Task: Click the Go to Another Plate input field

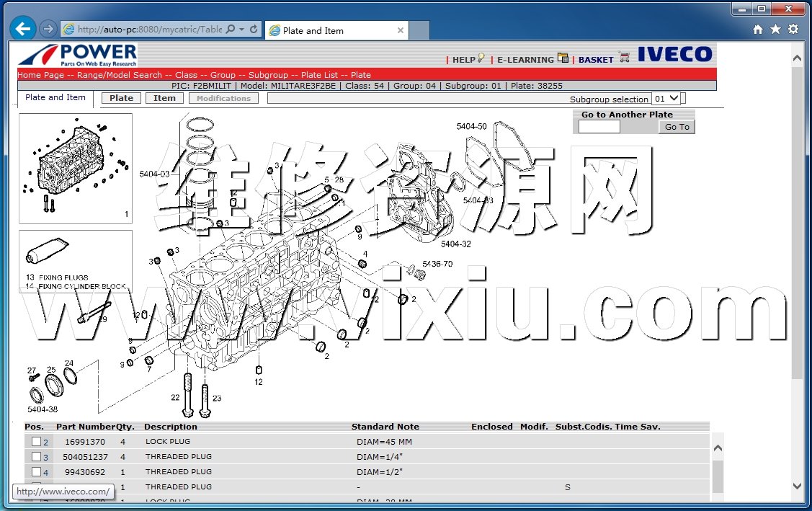Action: [599, 127]
